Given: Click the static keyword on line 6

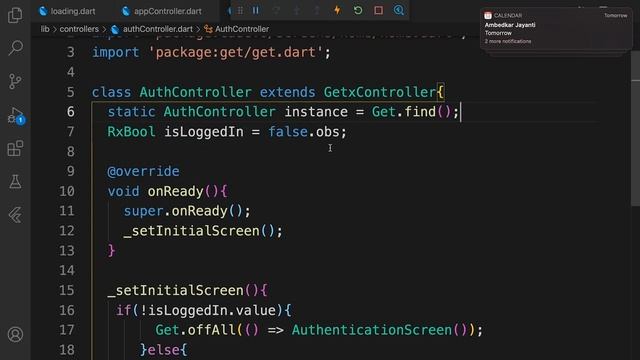Looking at the screenshot, I should (x=131, y=111).
